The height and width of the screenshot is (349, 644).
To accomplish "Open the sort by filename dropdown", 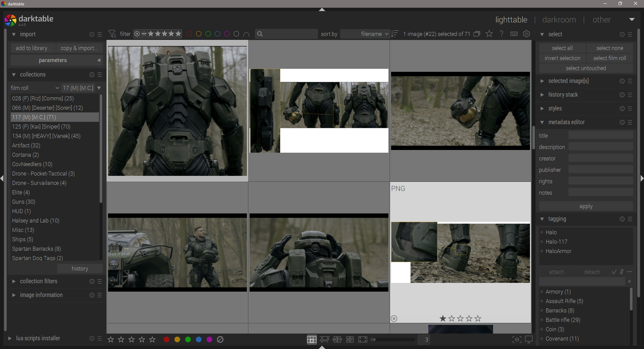I will point(365,34).
